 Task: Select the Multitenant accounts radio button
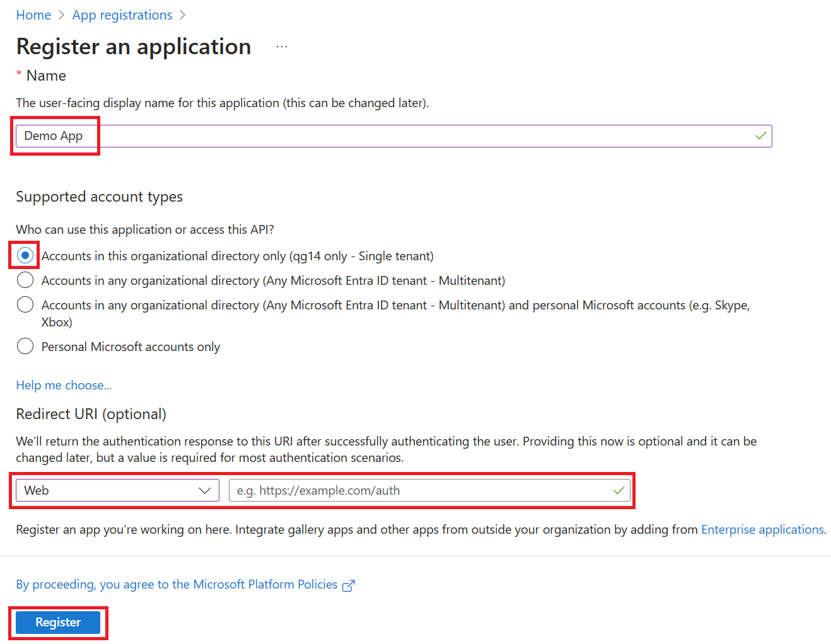pos(25,280)
